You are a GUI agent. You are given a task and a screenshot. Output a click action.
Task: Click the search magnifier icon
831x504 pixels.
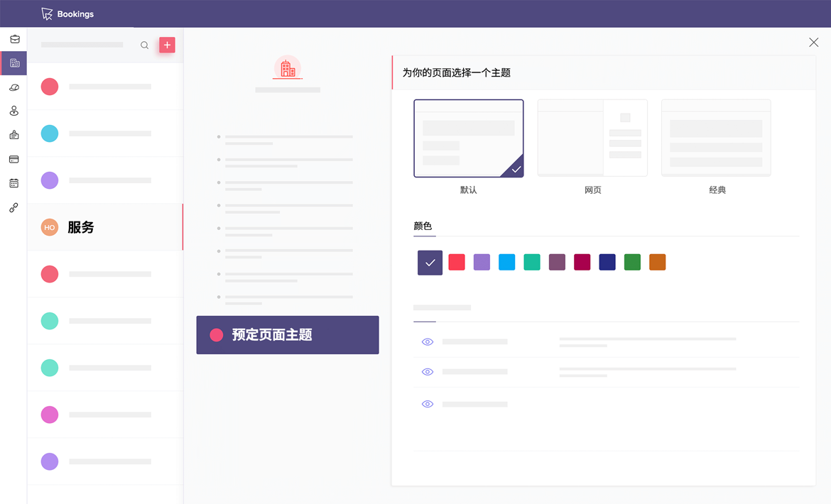tap(144, 45)
